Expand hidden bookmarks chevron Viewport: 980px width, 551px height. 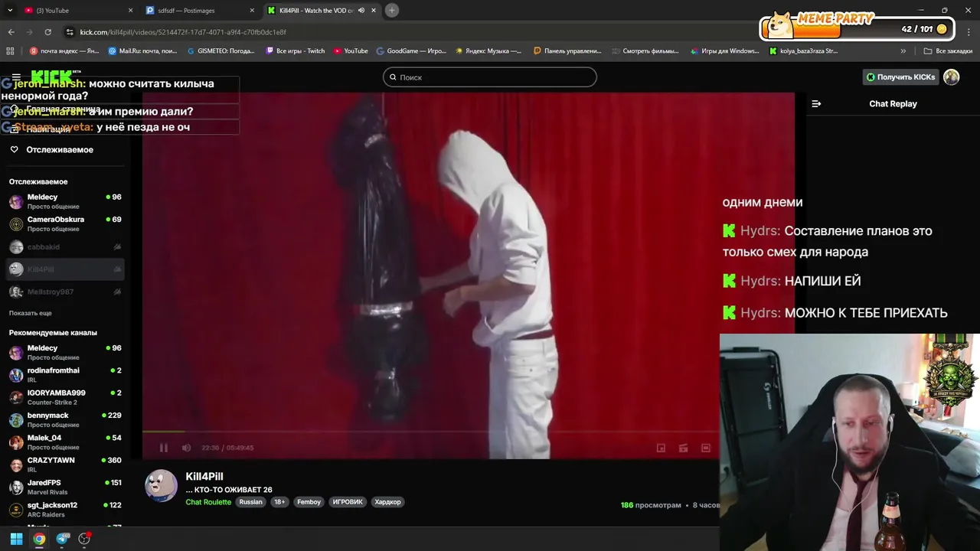pyautogui.click(x=903, y=51)
